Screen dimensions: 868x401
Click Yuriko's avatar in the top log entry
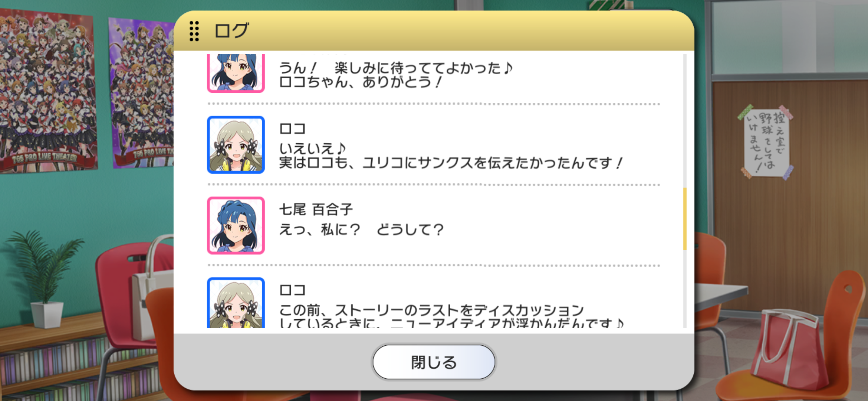[x=236, y=73]
